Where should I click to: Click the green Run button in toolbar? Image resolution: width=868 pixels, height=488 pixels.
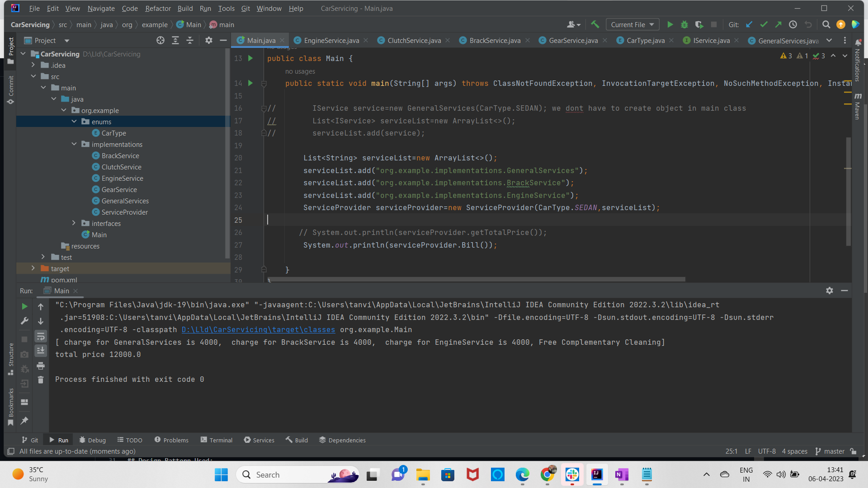(x=670, y=25)
